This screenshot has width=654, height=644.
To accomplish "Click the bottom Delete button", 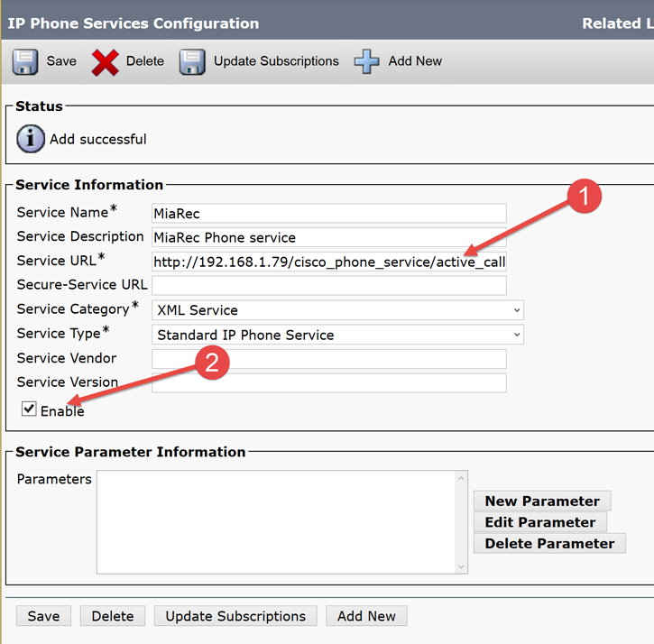I will point(113,616).
